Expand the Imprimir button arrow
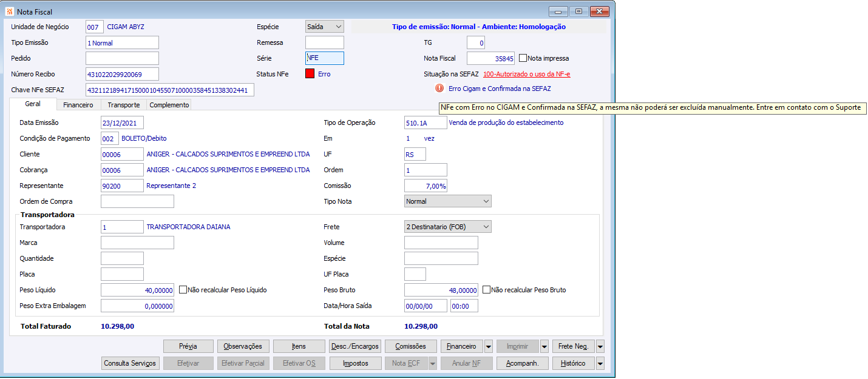Viewport: 868px width, 379px height. [x=544, y=346]
